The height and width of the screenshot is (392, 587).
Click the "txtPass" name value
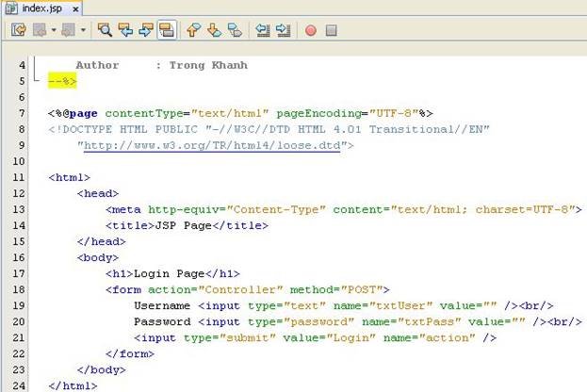coord(429,321)
